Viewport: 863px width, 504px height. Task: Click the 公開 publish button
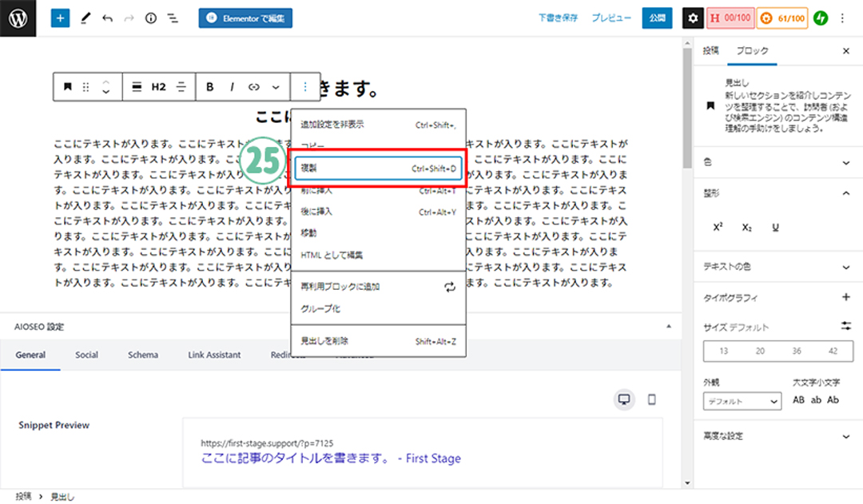pos(657,18)
